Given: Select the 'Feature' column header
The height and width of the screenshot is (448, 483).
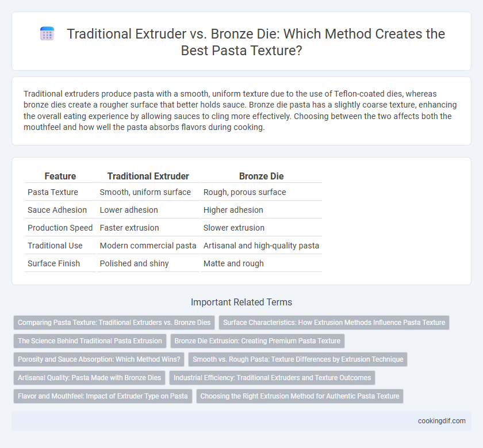Looking at the screenshot, I should pyautogui.click(x=60, y=176).
